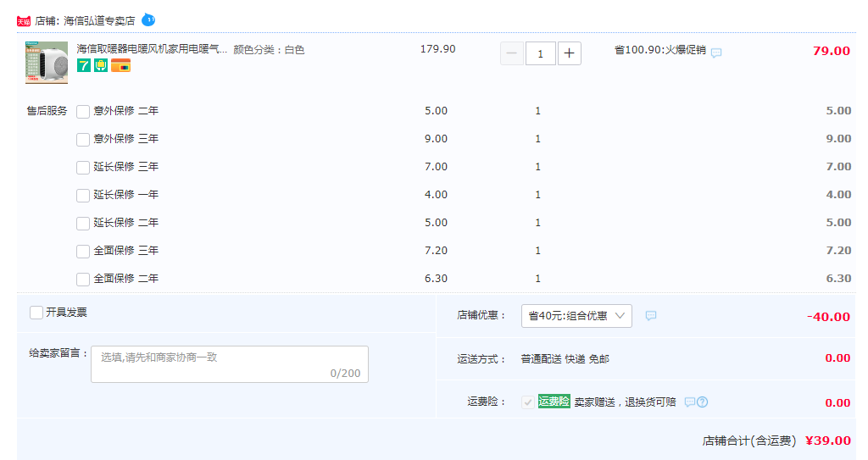Toggle the 运费险 shipping insurance checkbox
This screenshot has height=460, width=868.
coord(528,402)
